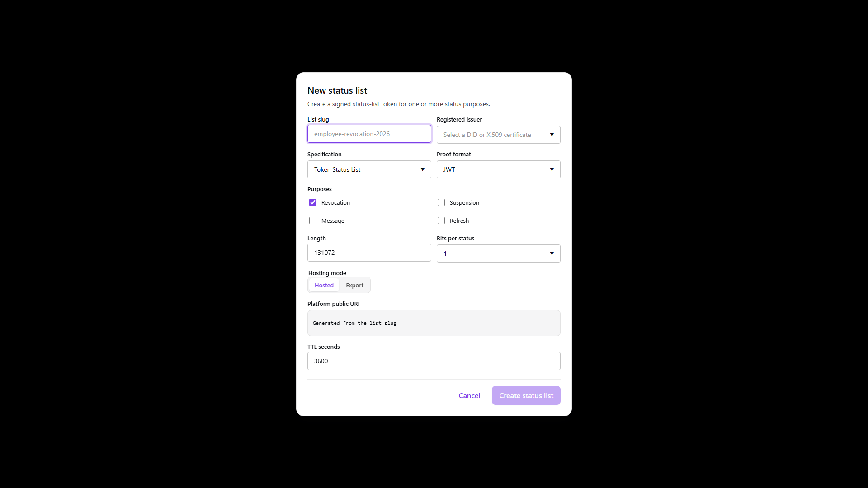Open the Token Status List specification dropdown
The height and width of the screenshot is (488, 868).
(369, 169)
